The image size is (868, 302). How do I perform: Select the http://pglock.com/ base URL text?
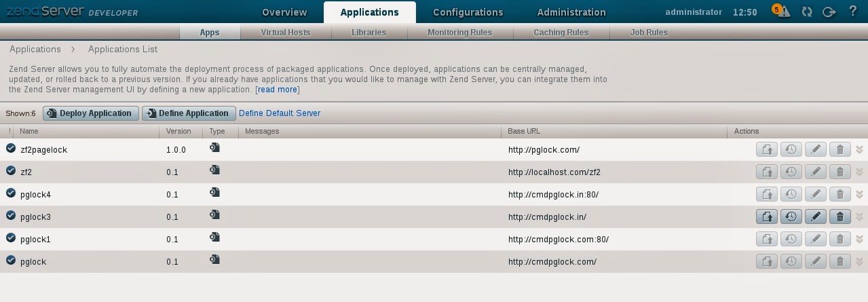click(544, 150)
